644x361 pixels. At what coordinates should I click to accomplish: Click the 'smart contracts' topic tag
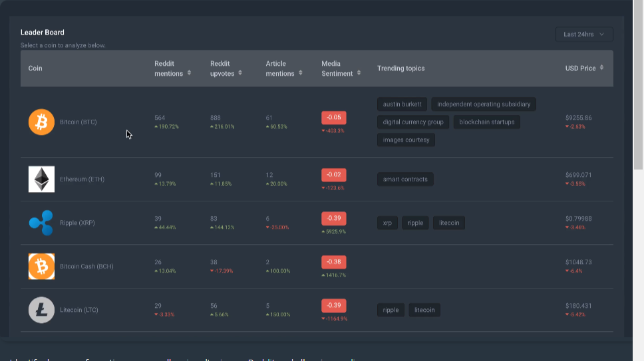405,180
